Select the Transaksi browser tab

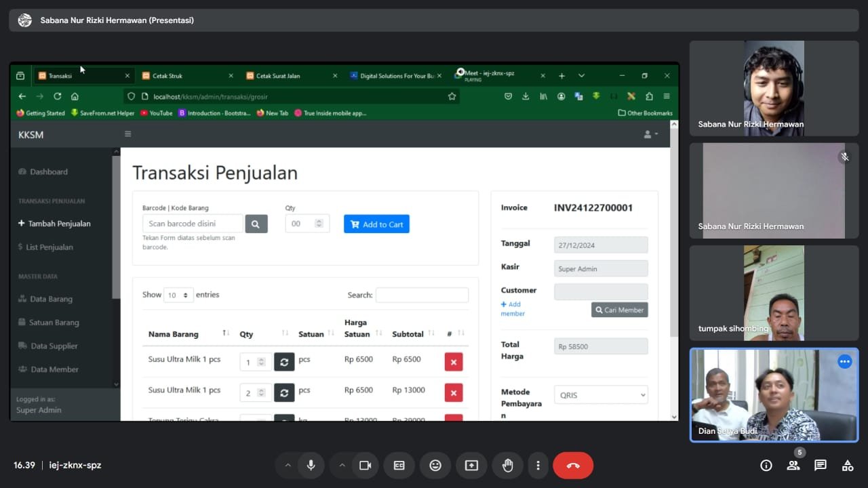83,76
